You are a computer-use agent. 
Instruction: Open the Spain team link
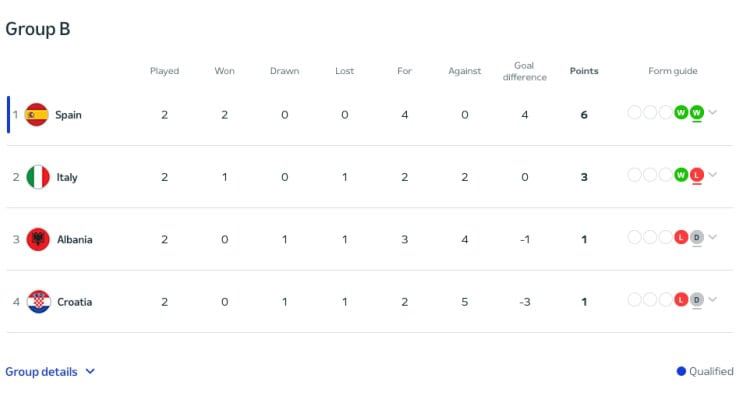click(68, 115)
